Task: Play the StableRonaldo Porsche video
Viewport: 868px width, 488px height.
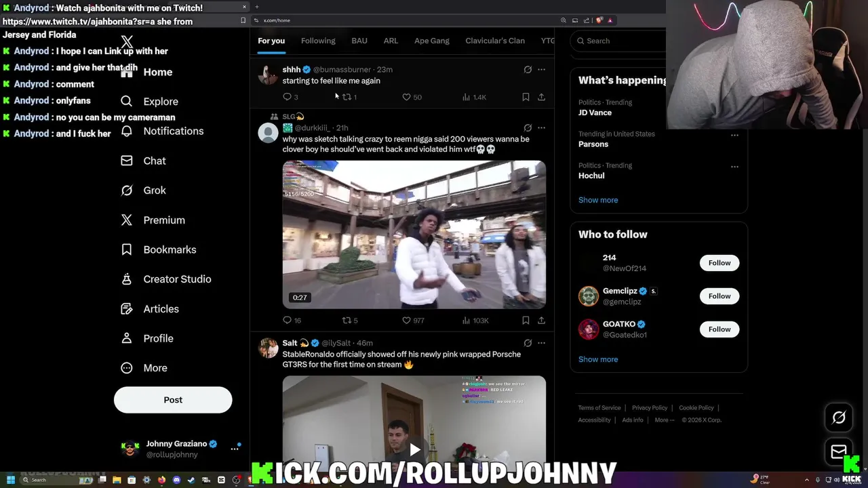Action: coord(414,449)
